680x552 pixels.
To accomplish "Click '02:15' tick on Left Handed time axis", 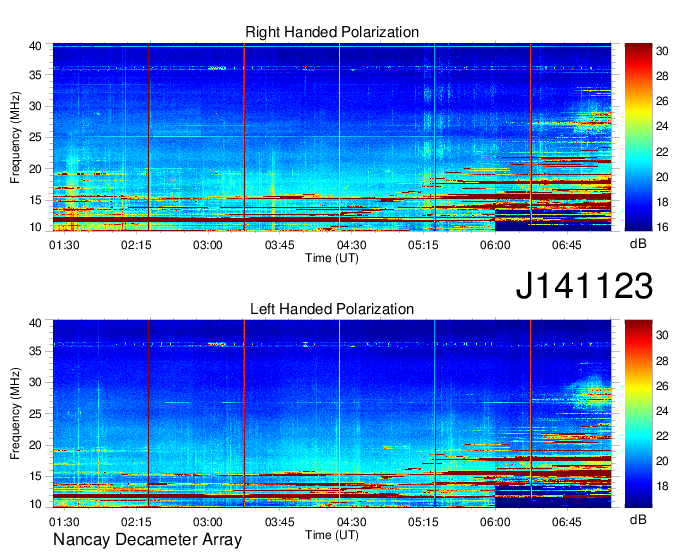I will point(136,522).
